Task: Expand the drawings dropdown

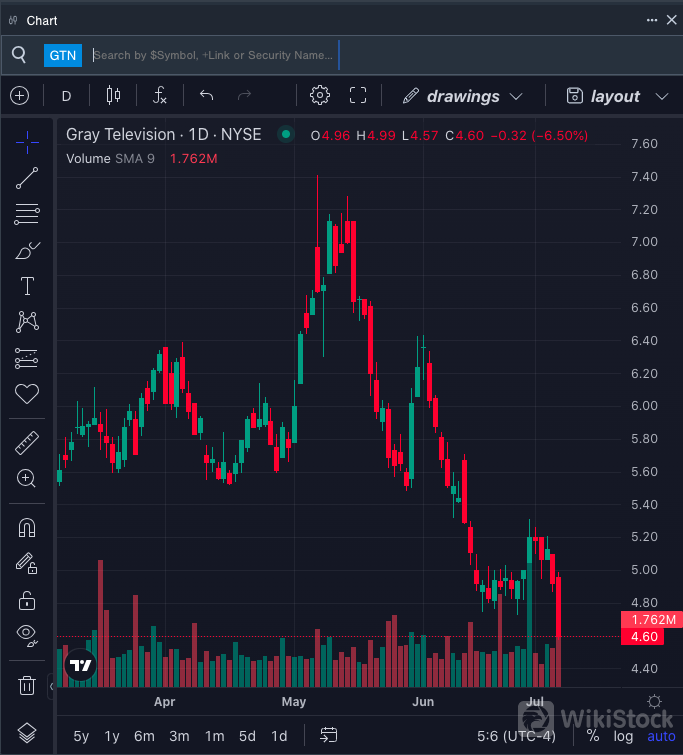Action: coord(463,96)
